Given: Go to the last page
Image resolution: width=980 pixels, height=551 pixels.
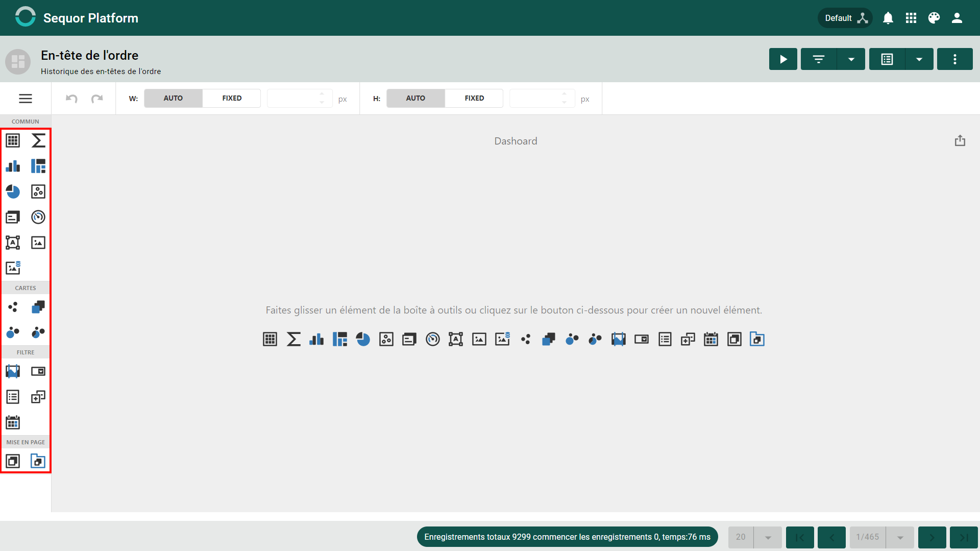Looking at the screenshot, I should point(964,537).
